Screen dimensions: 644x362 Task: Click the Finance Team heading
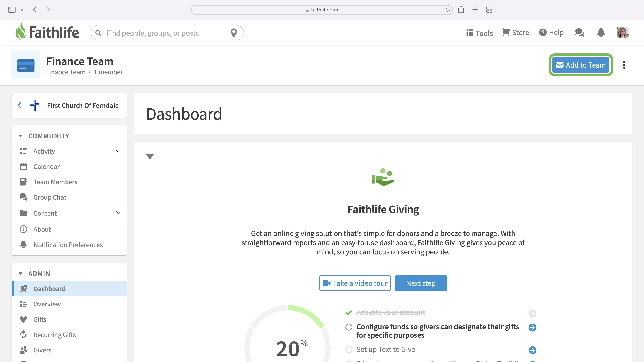pyautogui.click(x=80, y=61)
